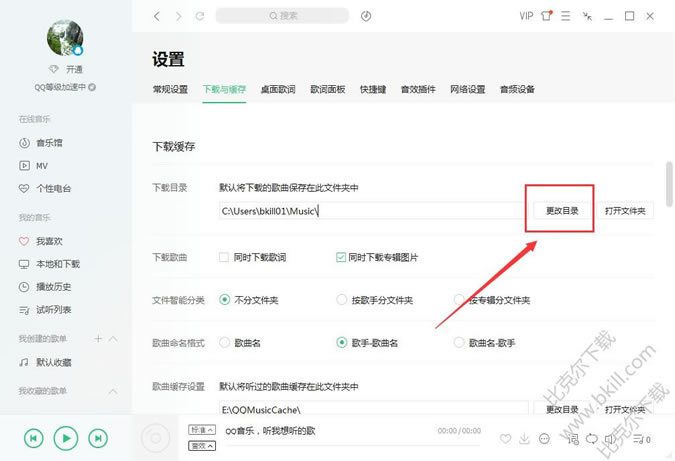Image resolution: width=675 pixels, height=461 pixels.
Task: Click QQ等级加速中 link under avatar
Action: pyautogui.click(x=65, y=87)
